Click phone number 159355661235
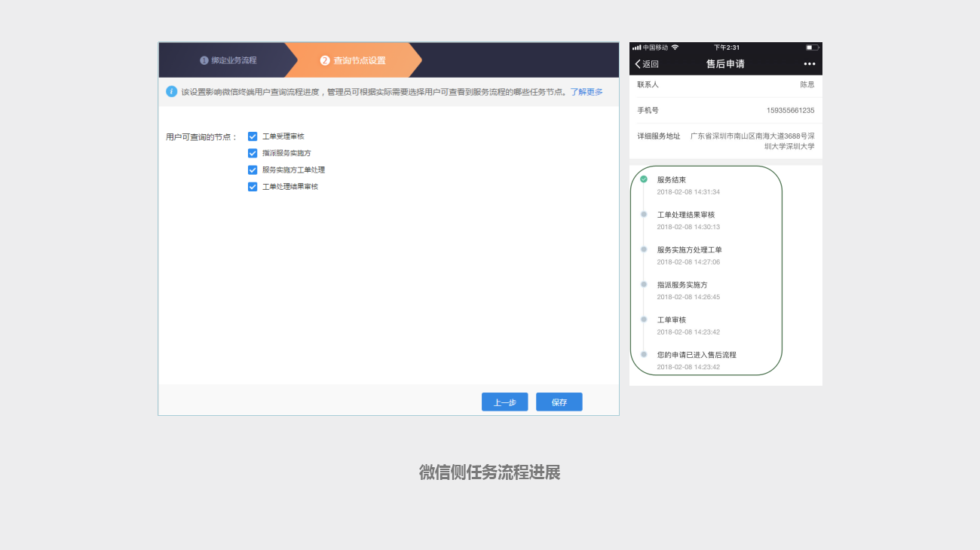This screenshot has width=980, height=550. click(790, 111)
